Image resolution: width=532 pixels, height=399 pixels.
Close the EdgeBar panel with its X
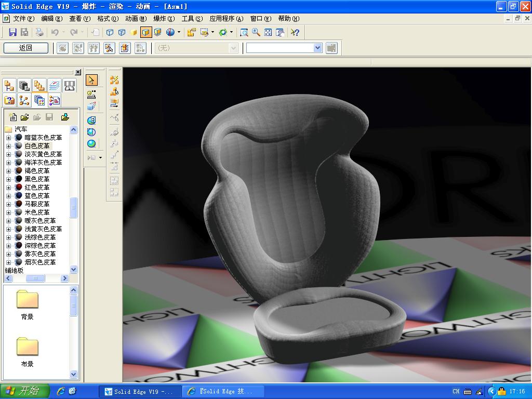pos(78,72)
